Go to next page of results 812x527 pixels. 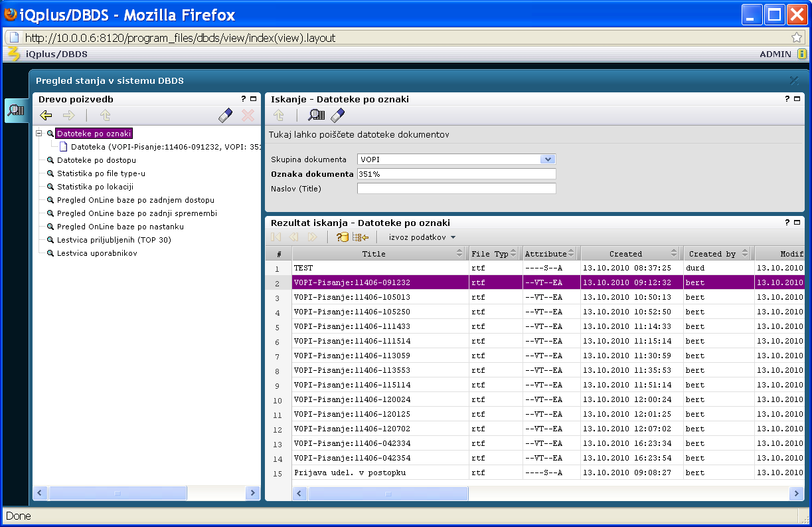point(312,237)
